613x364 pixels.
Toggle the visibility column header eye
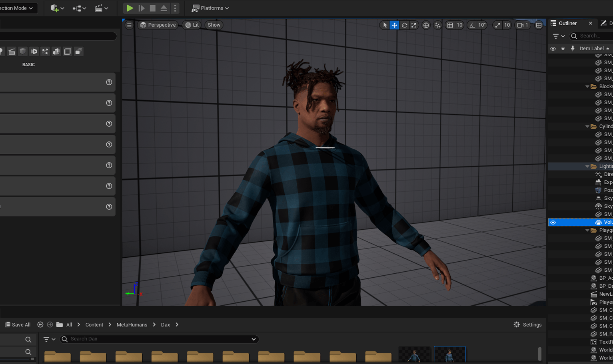tap(553, 49)
